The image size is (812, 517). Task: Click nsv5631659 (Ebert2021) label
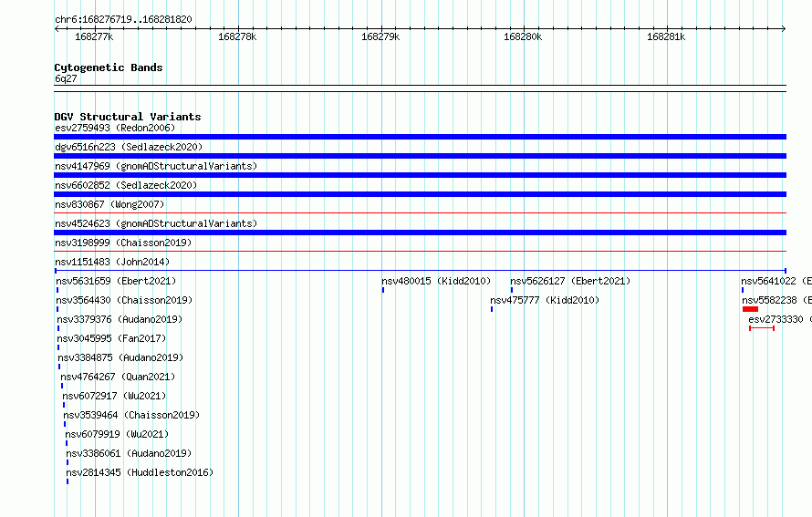[x=116, y=281]
